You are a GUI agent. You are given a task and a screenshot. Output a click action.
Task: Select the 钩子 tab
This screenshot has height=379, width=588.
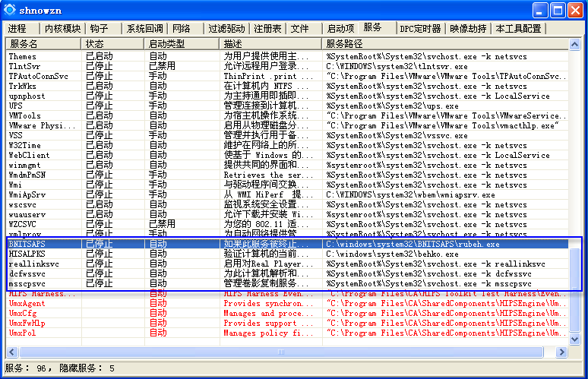[x=100, y=29]
